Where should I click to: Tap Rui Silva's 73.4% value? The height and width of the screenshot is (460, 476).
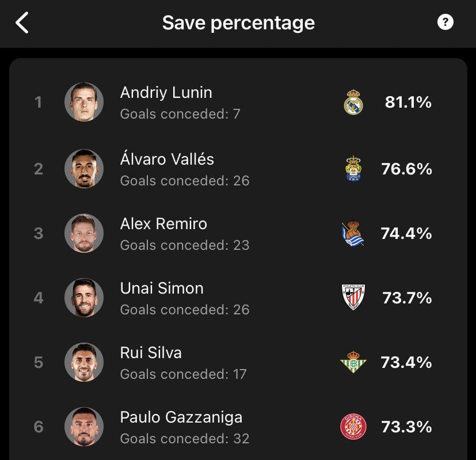[406, 362]
